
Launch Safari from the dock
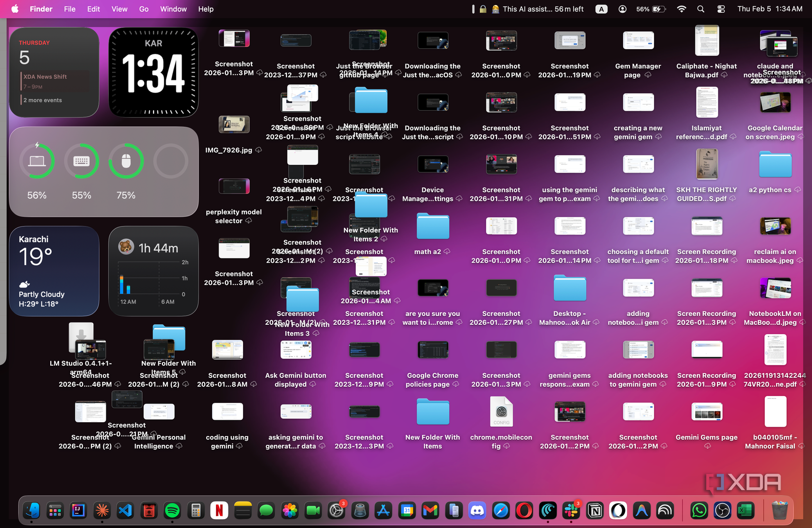[x=501, y=511]
